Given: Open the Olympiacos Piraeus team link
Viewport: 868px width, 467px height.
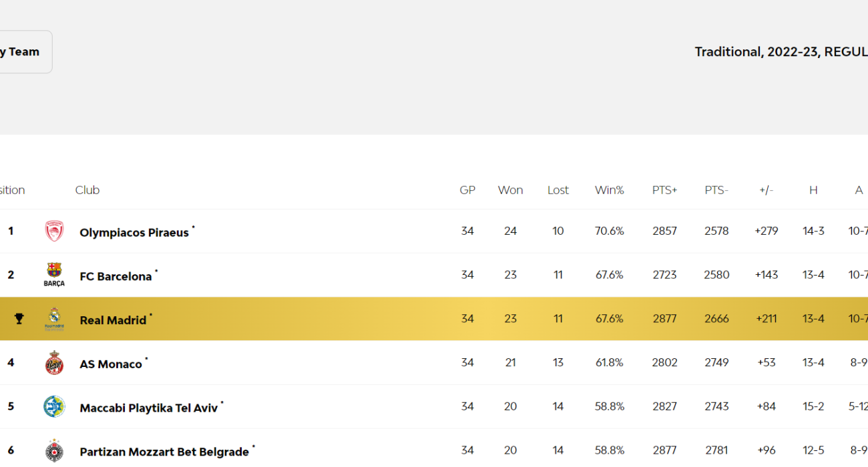Looking at the screenshot, I should (134, 233).
